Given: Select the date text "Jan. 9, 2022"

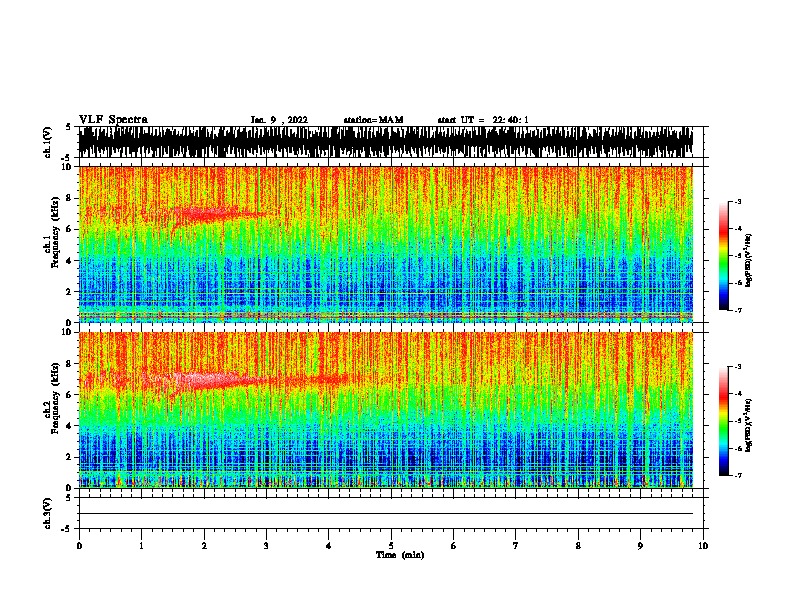Looking at the screenshot, I should (x=279, y=120).
